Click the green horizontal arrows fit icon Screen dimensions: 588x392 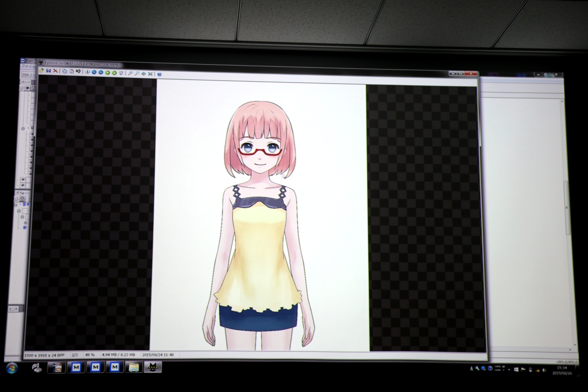(144, 74)
